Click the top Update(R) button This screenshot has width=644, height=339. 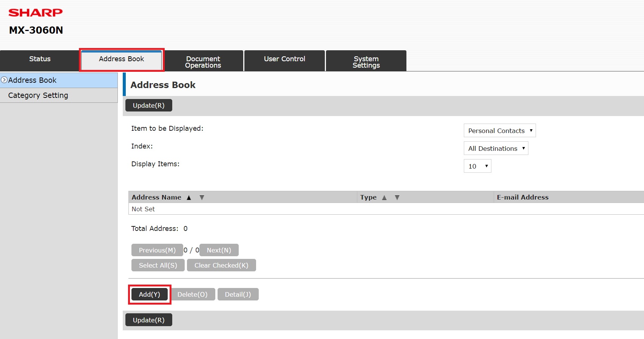point(148,105)
